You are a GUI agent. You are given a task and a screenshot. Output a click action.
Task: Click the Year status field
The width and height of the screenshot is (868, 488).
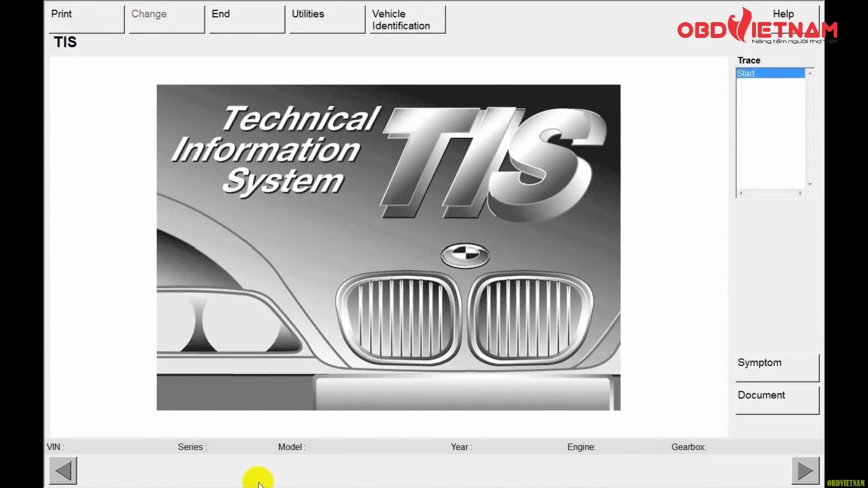(461, 447)
